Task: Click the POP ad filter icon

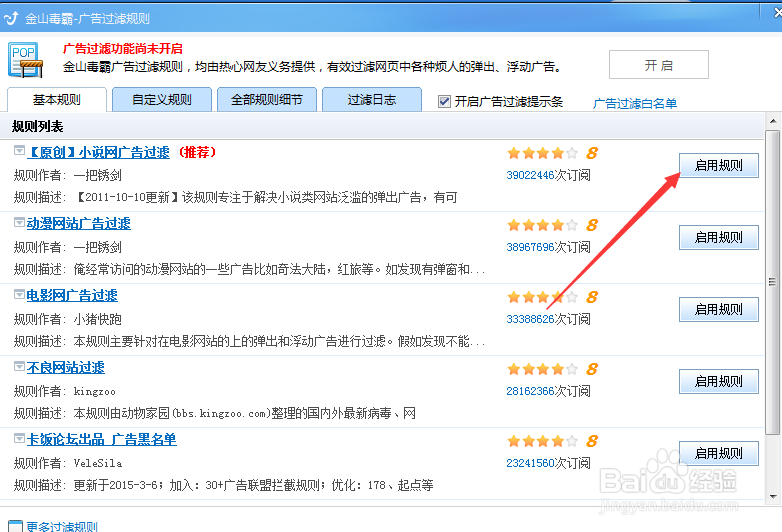Action: click(25, 60)
